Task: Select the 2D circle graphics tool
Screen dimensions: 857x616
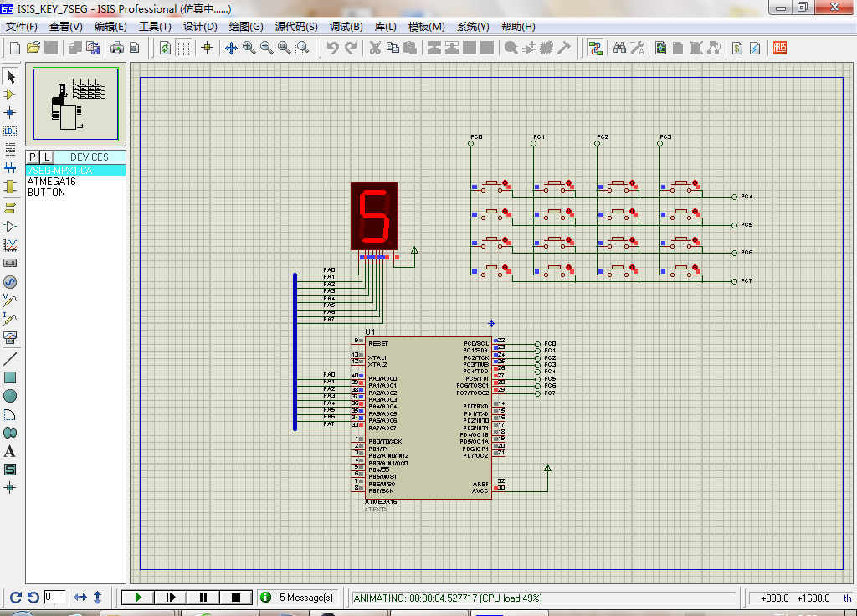Action: (10, 396)
